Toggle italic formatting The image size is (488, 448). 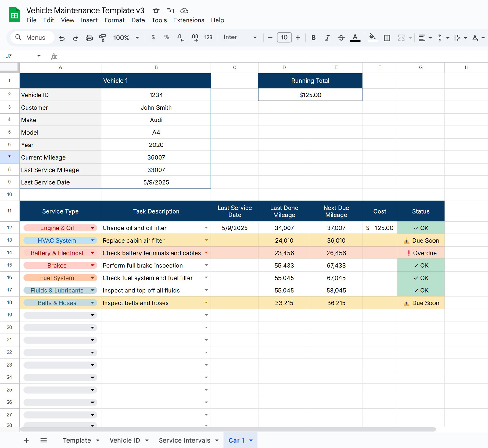pyautogui.click(x=327, y=38)
